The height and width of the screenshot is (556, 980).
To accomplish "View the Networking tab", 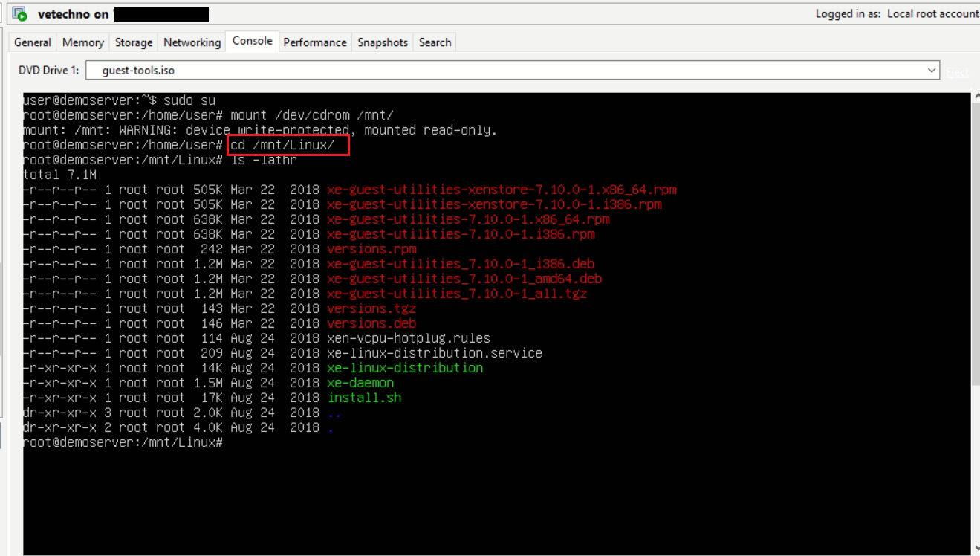I will tap(192, 42).
